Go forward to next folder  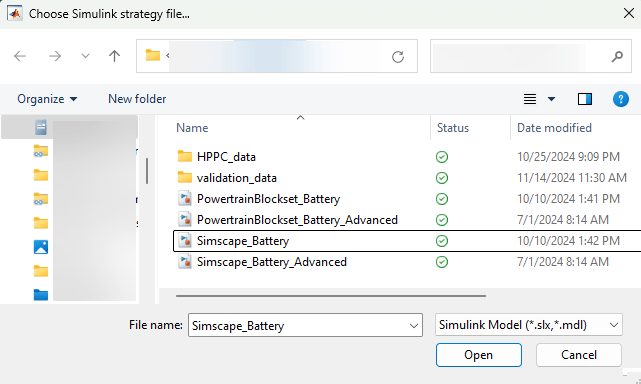point(55,56)
